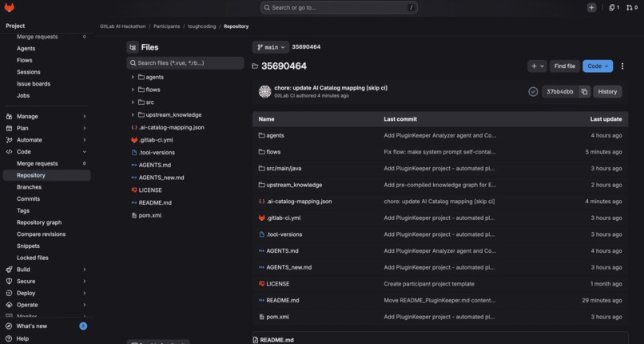The width and height of the screenshot is (644, 344).
Task: Click the Secure shield icon in sidebar
Action: pyautogui.click(x=9, y=281)
